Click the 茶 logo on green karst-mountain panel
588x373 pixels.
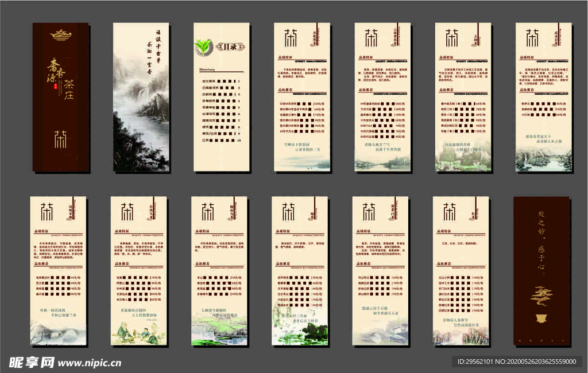tap(451, 38)
